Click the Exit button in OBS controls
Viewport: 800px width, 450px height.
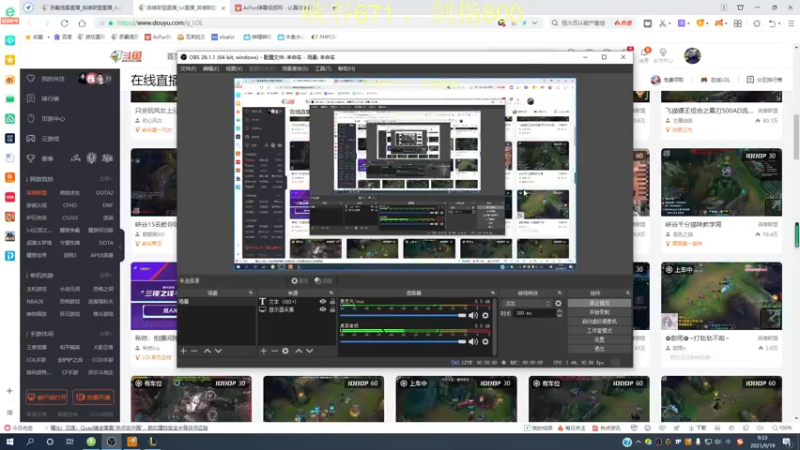coord(599,349)
